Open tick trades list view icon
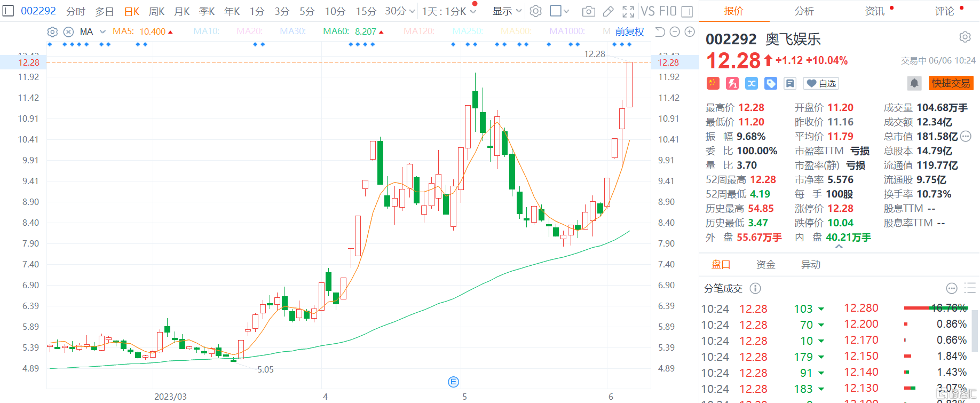 point(970,289)
